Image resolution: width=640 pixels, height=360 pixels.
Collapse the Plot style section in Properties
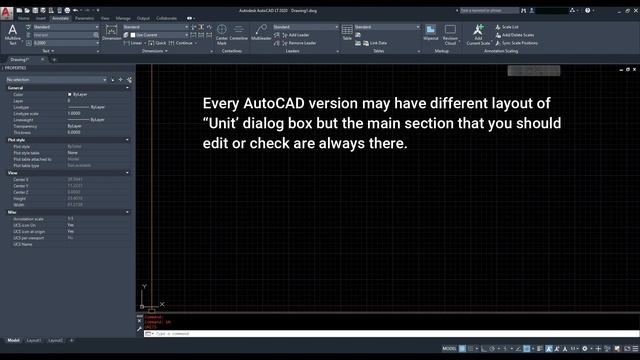[x=127, y=140]
